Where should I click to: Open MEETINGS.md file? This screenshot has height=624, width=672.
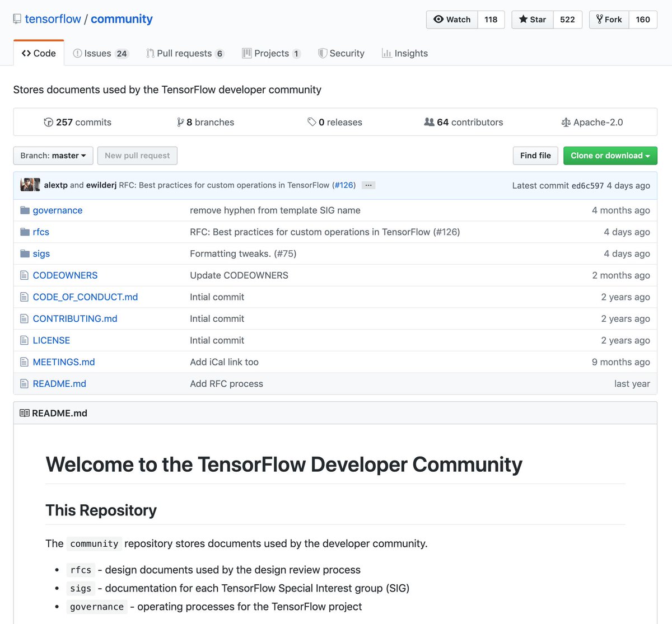pos(64,362)
